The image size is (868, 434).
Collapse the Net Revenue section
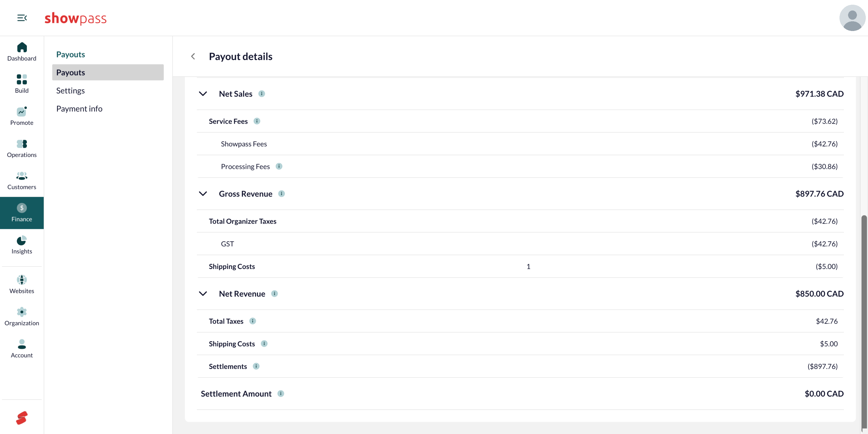pos(203,293)
